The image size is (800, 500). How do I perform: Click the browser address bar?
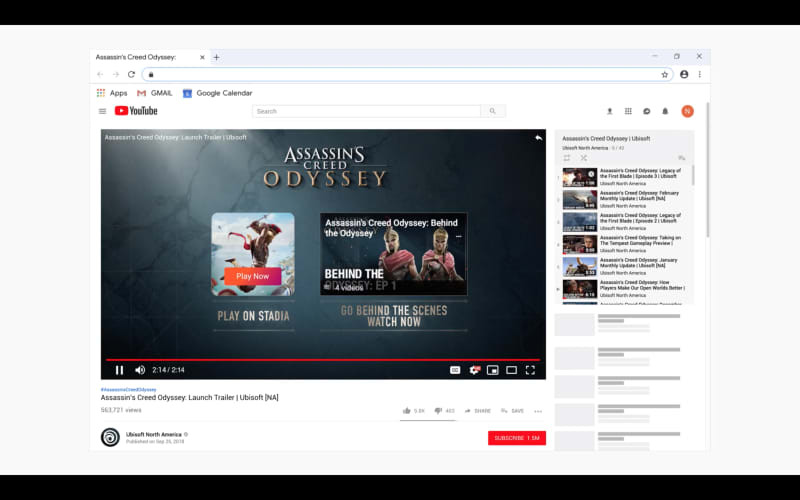coord(407,74)
